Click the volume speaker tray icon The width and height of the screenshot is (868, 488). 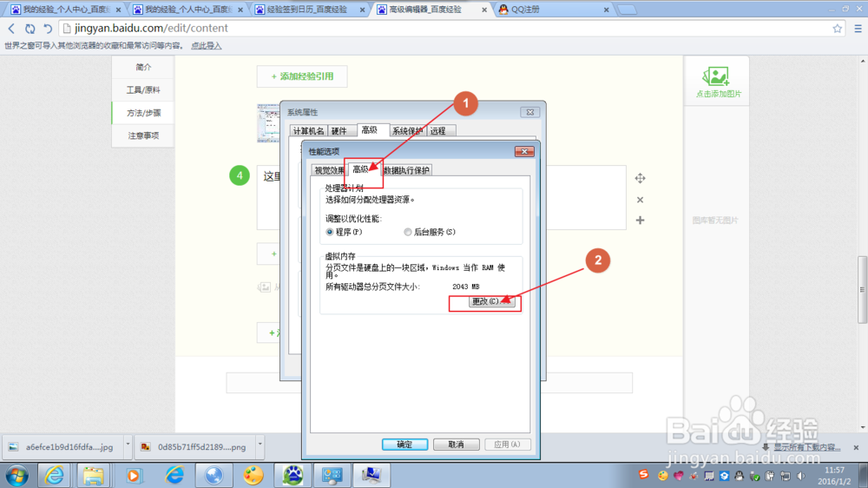click(x=801, y=476)
